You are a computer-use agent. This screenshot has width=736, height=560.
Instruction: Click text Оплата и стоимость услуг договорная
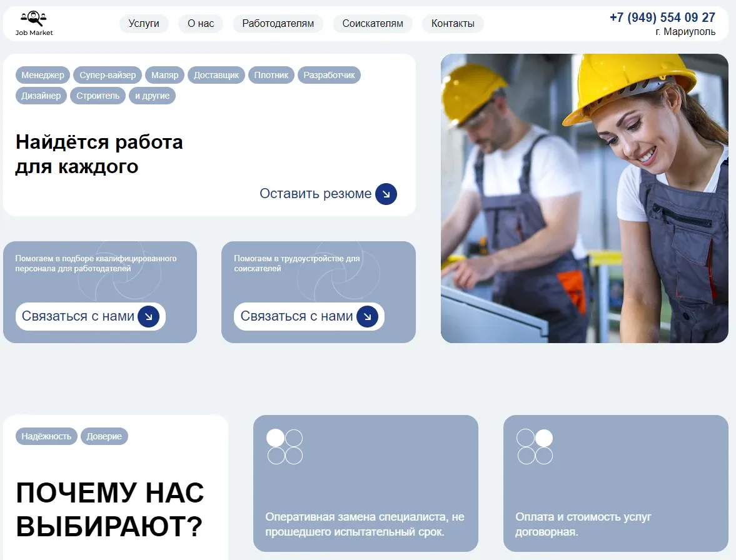coord(583,524)
